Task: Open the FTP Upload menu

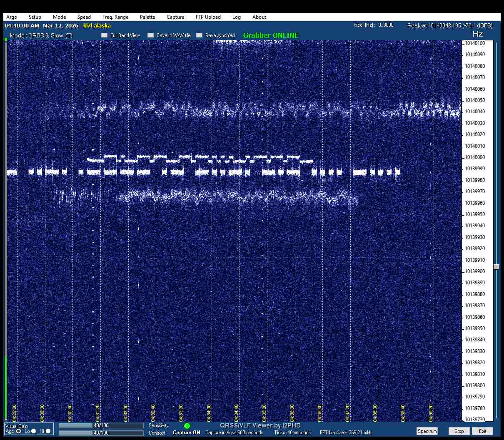Action: [x=208, y=17]
